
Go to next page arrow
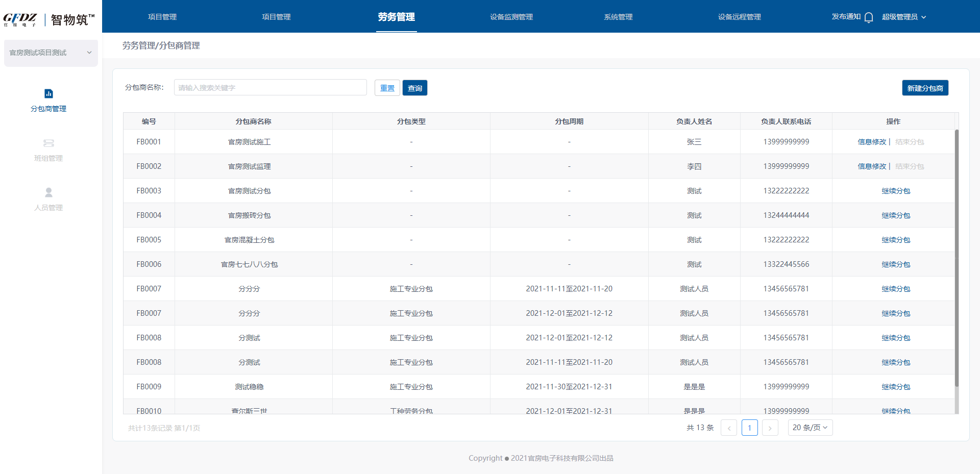pos(770,428)
